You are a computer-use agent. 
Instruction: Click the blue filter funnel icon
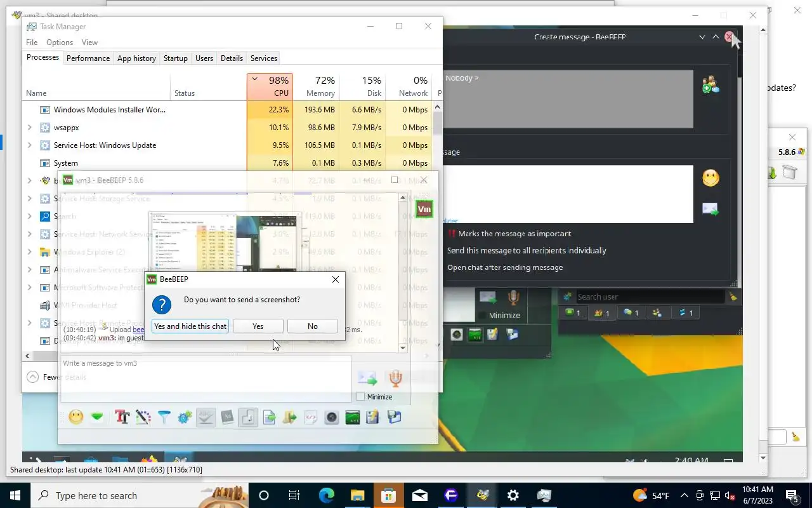click(x=164, y=417)
